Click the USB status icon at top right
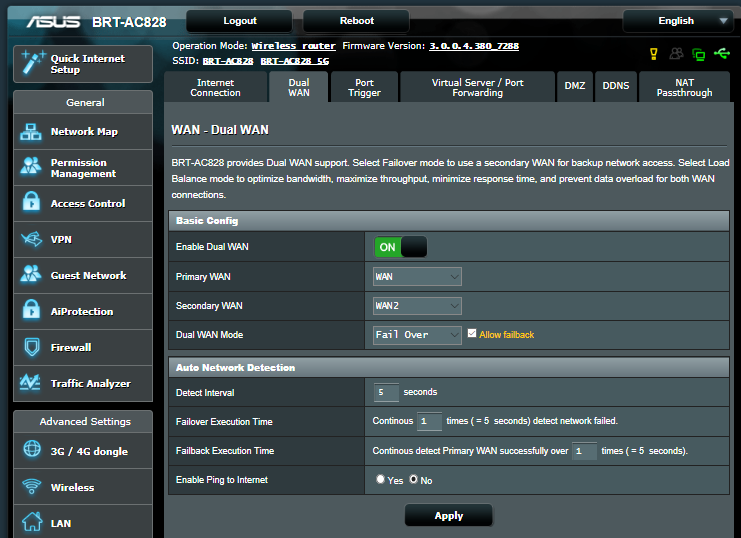Screen dimensions: 741x538 pyautogui.click(x=722, y=53)
